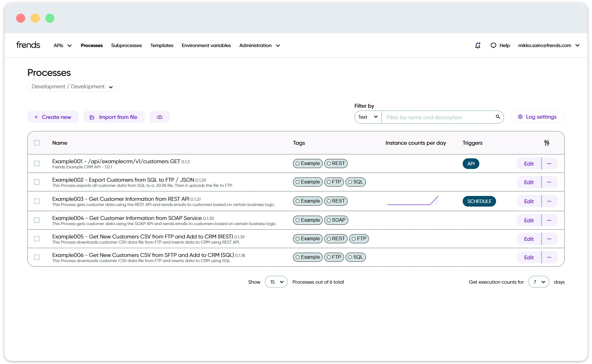Click the gear icon on Log settings
The height and width of the screenshot is (364, 592).
(520, 116)
